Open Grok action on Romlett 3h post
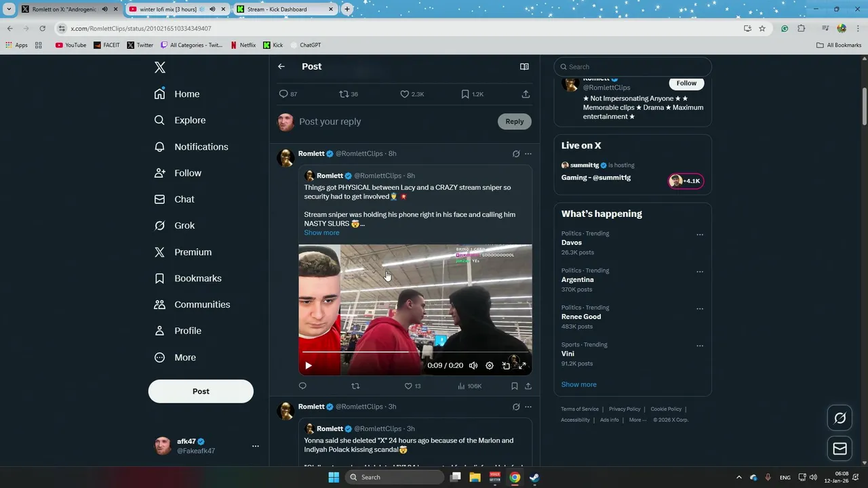The height and width of the screenshot is (488, 868). pyautogui.click(x=516, y=407)
